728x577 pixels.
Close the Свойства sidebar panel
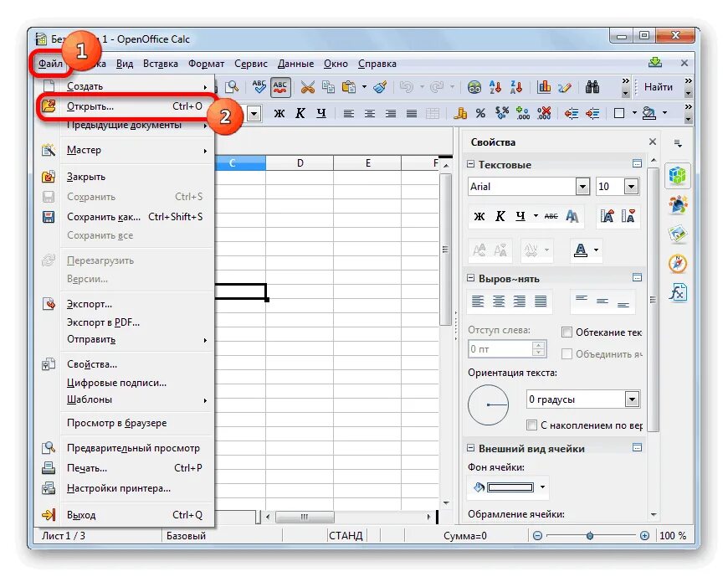(x=653, y=142)
